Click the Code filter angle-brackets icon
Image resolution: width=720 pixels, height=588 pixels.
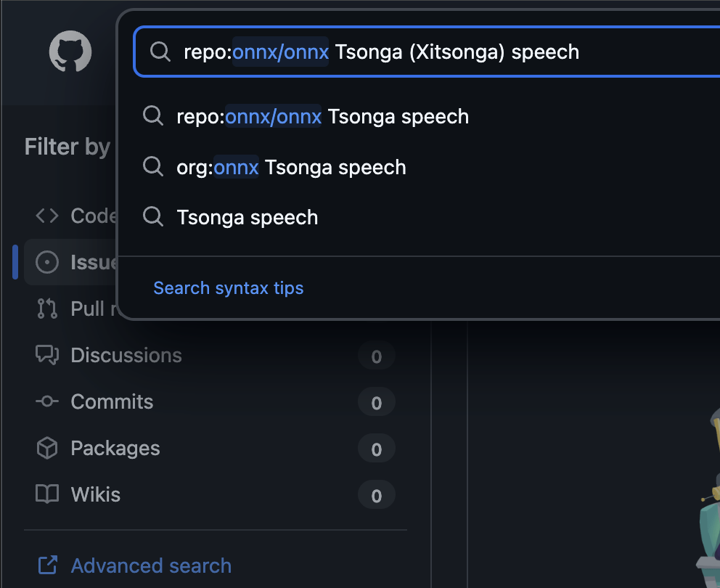click(x=47, y=216)
